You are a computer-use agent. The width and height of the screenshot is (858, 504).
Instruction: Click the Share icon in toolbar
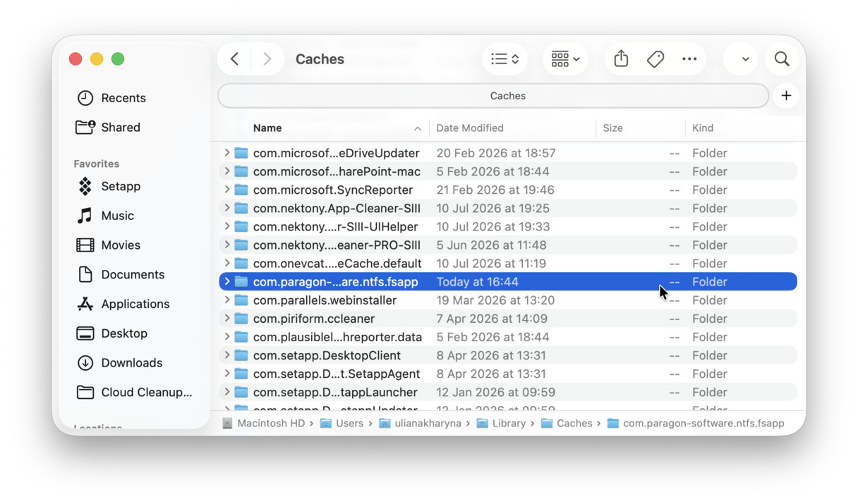(621, 59)
